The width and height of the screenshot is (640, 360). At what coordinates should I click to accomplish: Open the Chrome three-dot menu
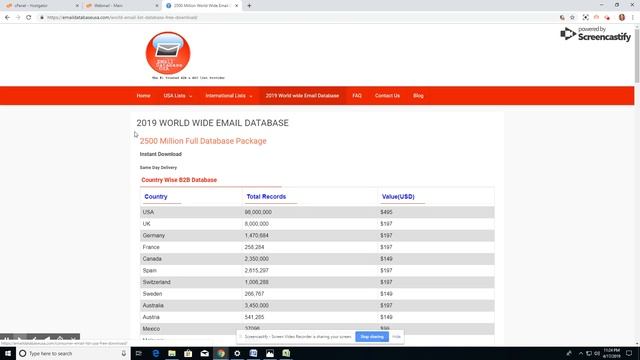[633, 18]
